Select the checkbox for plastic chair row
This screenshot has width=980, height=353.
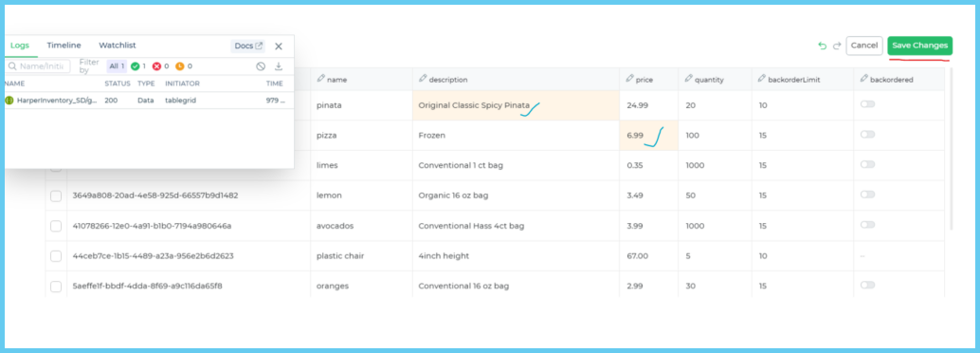(56, 256)
